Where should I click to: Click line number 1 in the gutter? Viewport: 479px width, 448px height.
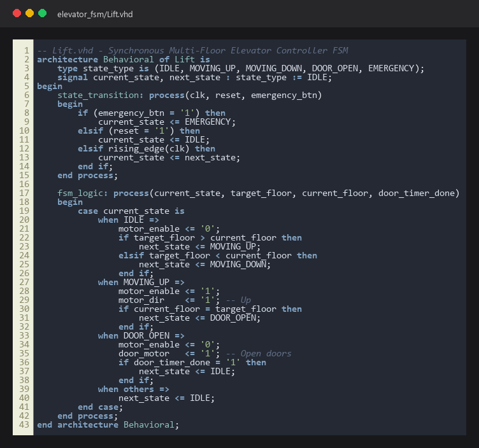coord(27,50)
